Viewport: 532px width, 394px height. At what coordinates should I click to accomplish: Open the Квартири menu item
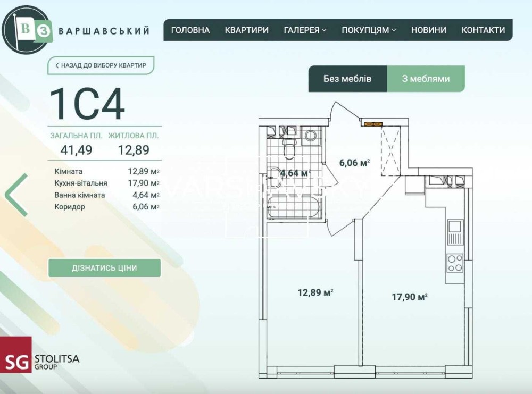(246, 30)
